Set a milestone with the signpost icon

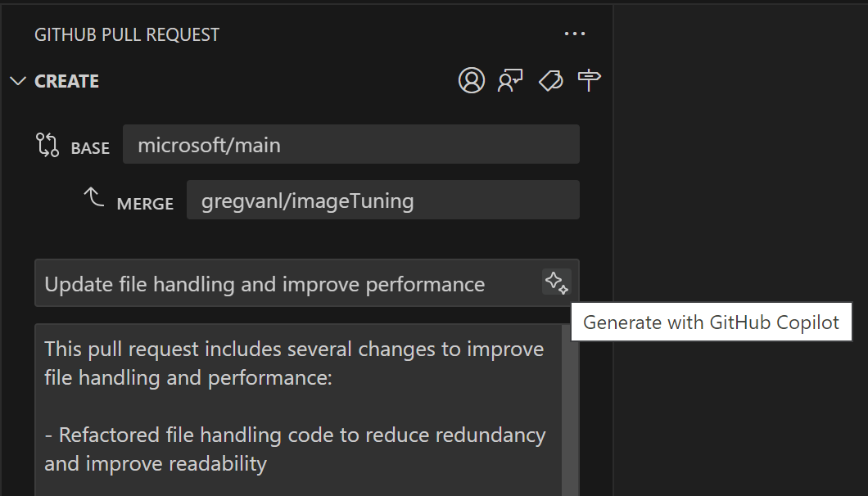[590, 80]
